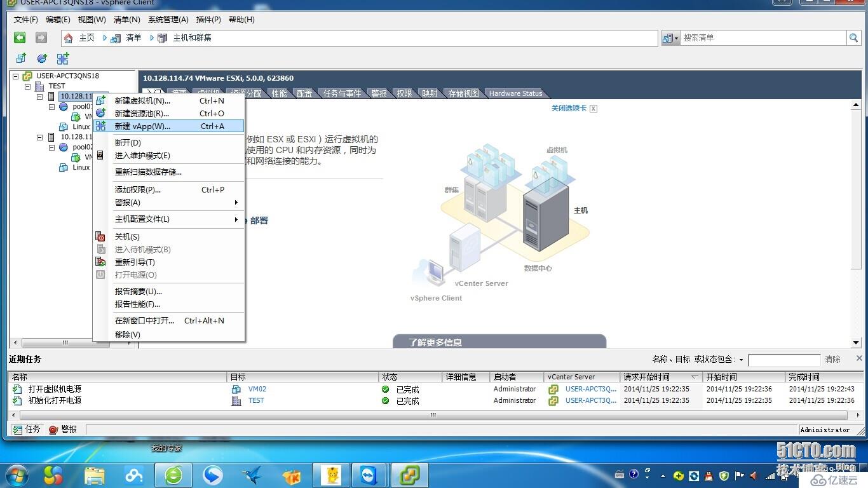Choose 移除(V) from context menu
Viewport: 868px width, 488px height.
[169, 334]
